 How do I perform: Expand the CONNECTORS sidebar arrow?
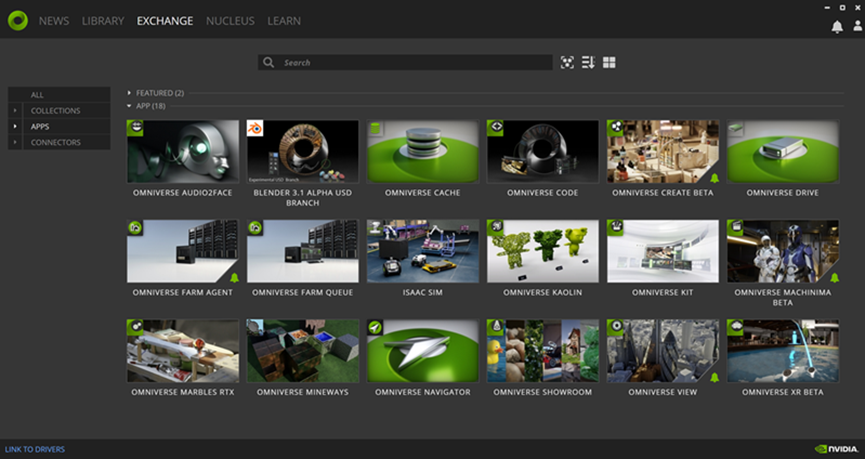click(15, 142)
